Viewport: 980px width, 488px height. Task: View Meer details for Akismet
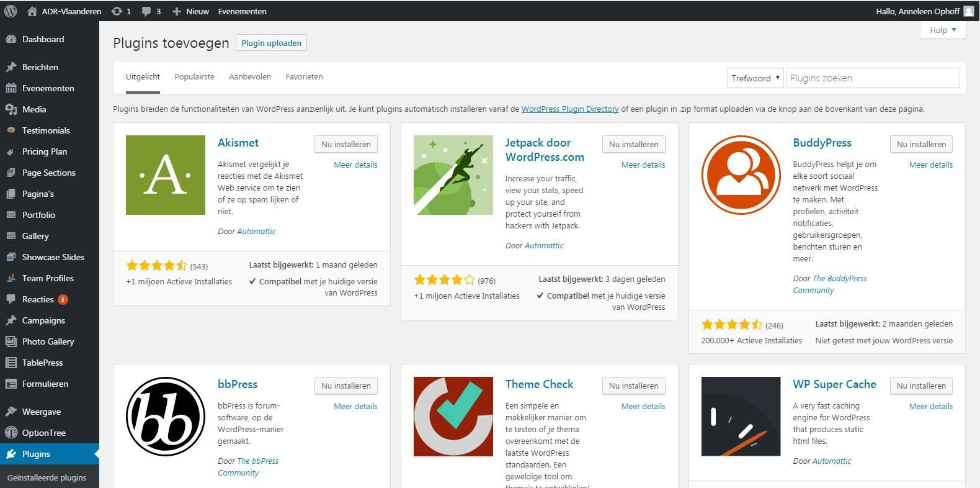coord(355,165)
